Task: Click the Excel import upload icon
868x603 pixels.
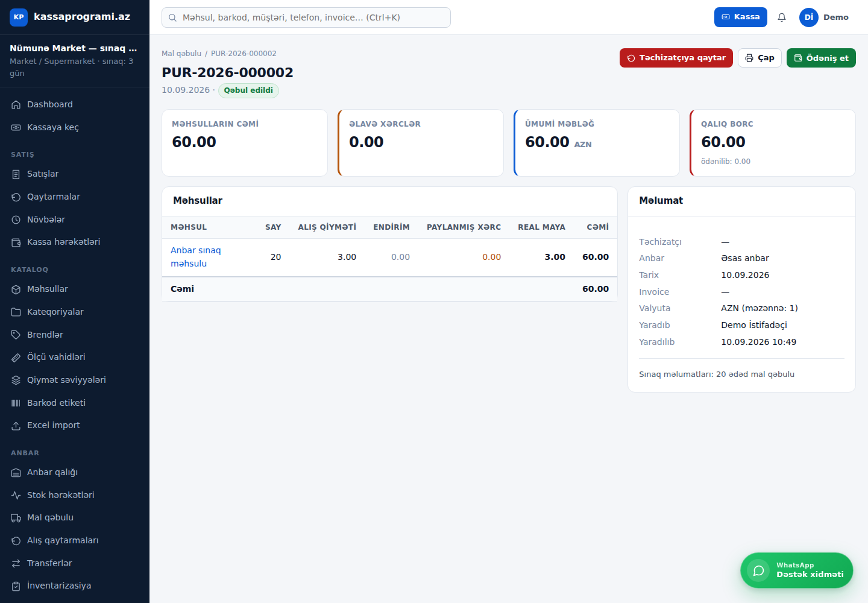Action: click(16, 426)
